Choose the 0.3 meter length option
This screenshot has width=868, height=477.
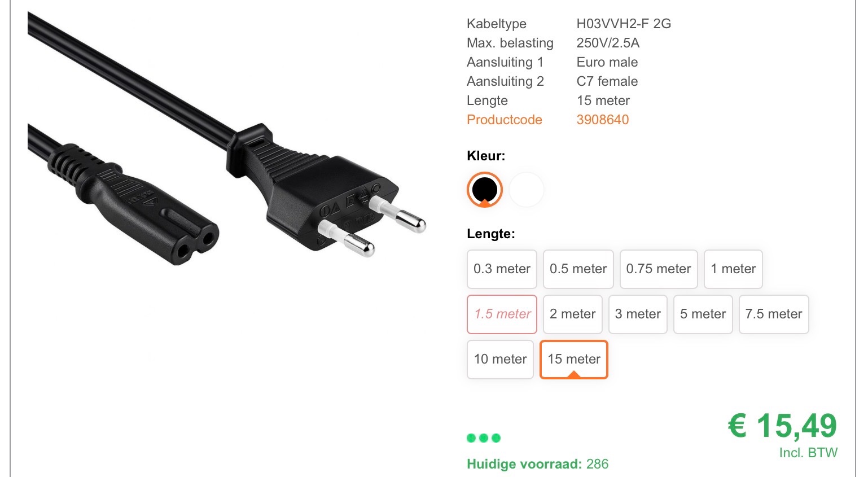tap(502, 269)
